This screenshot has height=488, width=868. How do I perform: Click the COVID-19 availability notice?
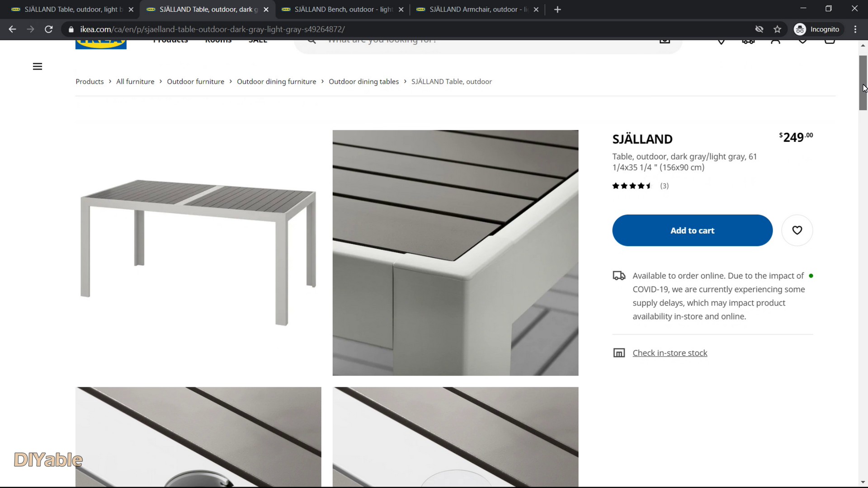point(718,296)
